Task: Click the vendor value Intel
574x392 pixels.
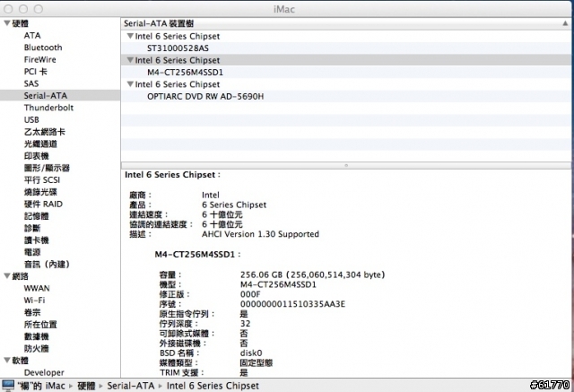Action: click(211, 195)
